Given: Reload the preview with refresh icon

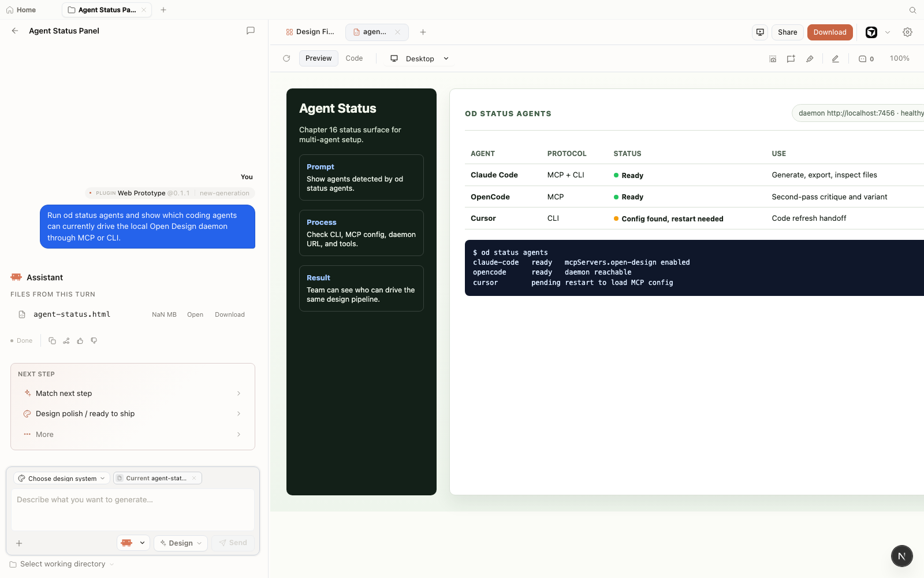Looking at the screenshot, I should [x=286, y=58].
